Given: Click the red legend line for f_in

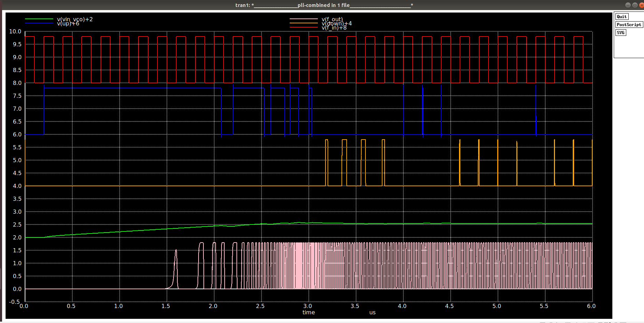Looking at the screenshot, I should coord(304,27).
